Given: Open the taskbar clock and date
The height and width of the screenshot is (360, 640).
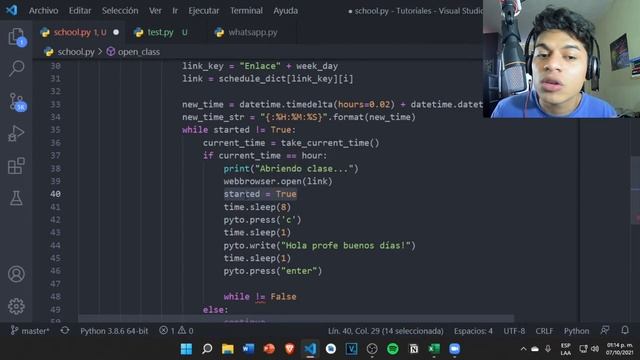Looking at the screenshot, I should tap(620, 349).
